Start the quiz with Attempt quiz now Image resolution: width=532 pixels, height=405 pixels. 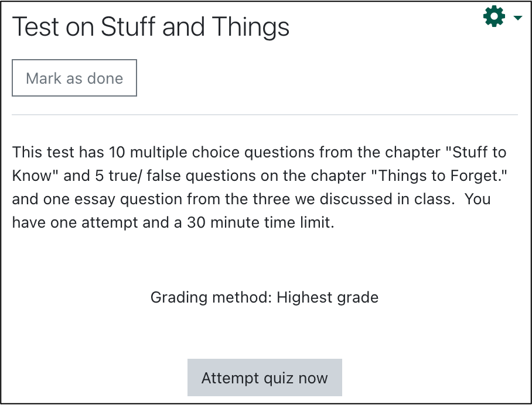click(264, 377)
